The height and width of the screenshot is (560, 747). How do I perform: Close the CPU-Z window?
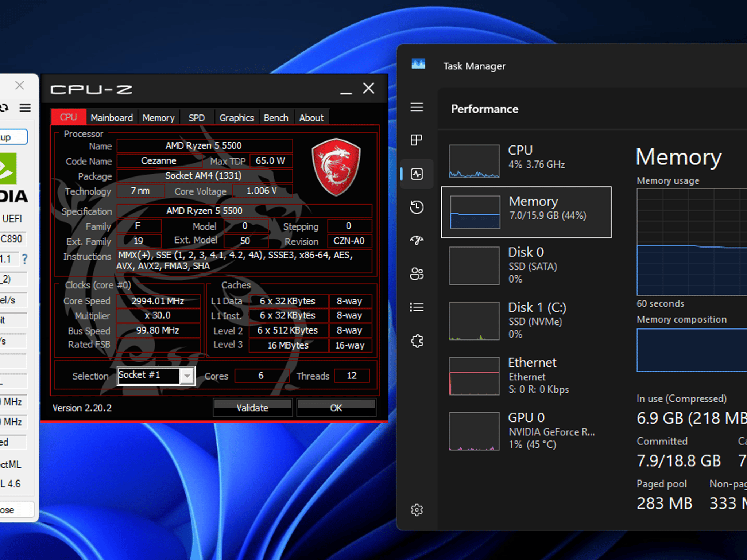point(369,88)
